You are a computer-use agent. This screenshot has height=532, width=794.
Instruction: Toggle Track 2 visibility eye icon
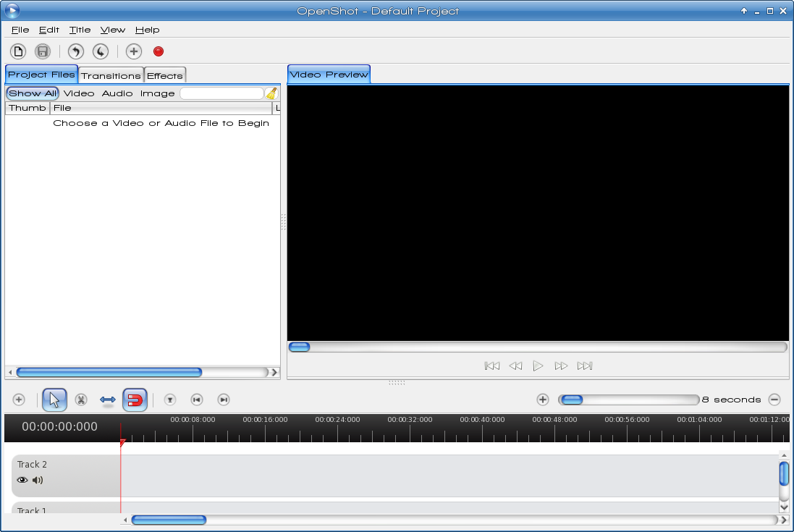[x=22, y=480]
